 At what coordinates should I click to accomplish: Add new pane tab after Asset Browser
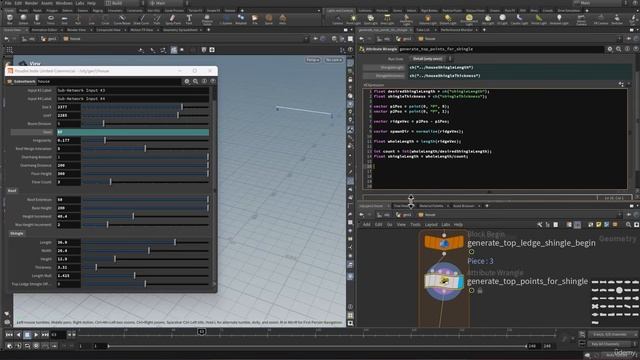point(487,206)
